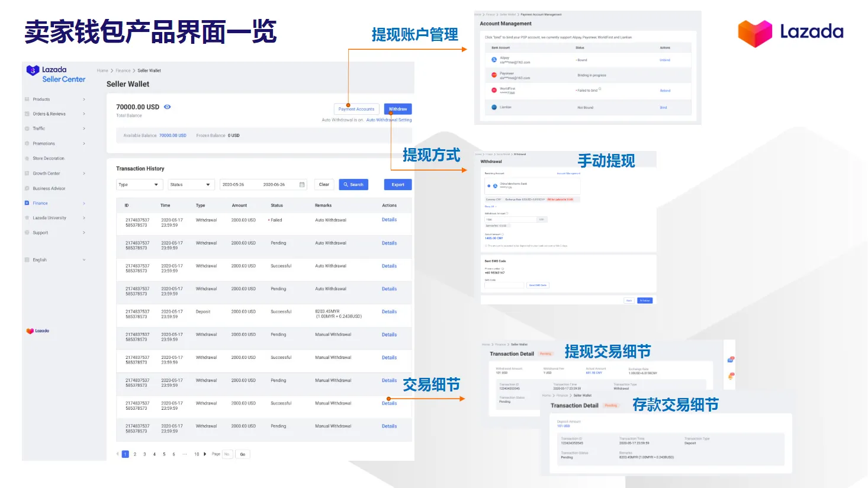Screen dimensions: 868x488
Task: Click the Withdraw button
Action: 397,109
